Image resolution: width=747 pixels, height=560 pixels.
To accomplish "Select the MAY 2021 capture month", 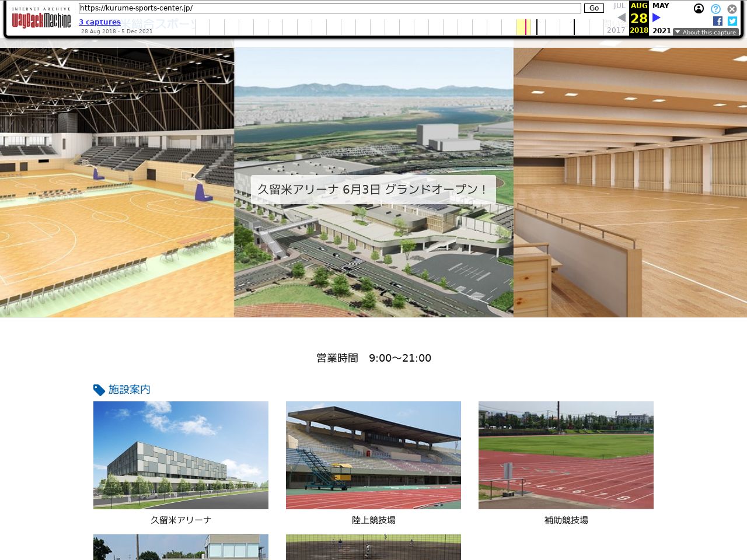I will click(x=661, y=6).
